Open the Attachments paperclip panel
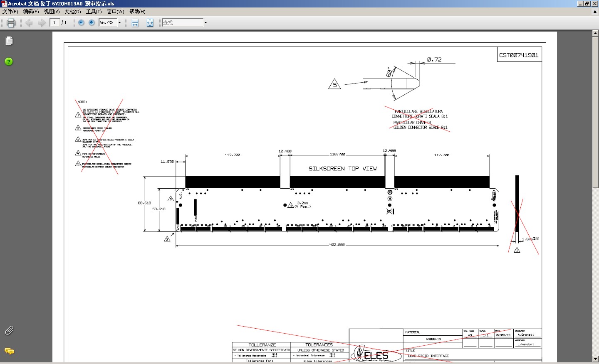Viewport: 599px width, 364px height. pyautogui.click(x=9, y=330)
